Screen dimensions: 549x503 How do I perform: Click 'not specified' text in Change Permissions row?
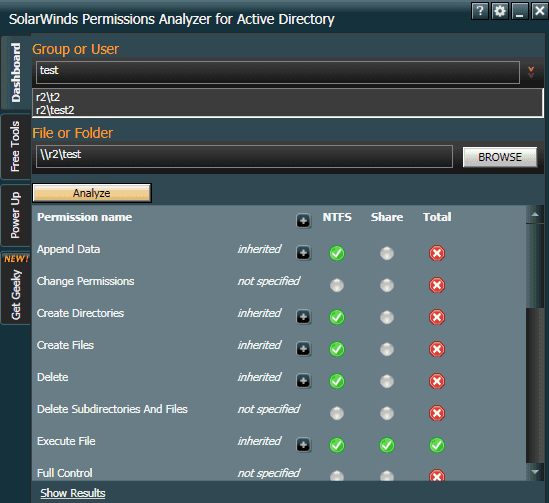click(269, 281)
